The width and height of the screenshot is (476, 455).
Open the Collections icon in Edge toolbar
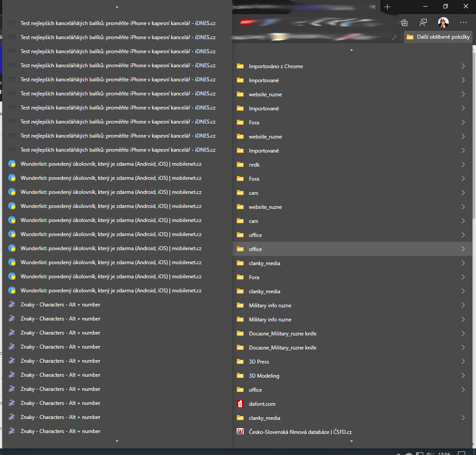[404, 22]
